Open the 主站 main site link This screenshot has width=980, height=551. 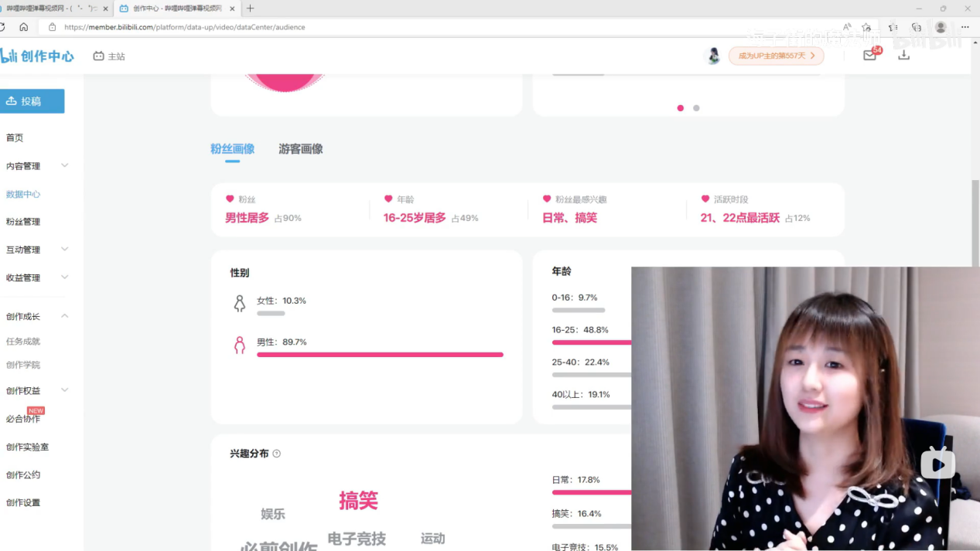coord(109,56)
